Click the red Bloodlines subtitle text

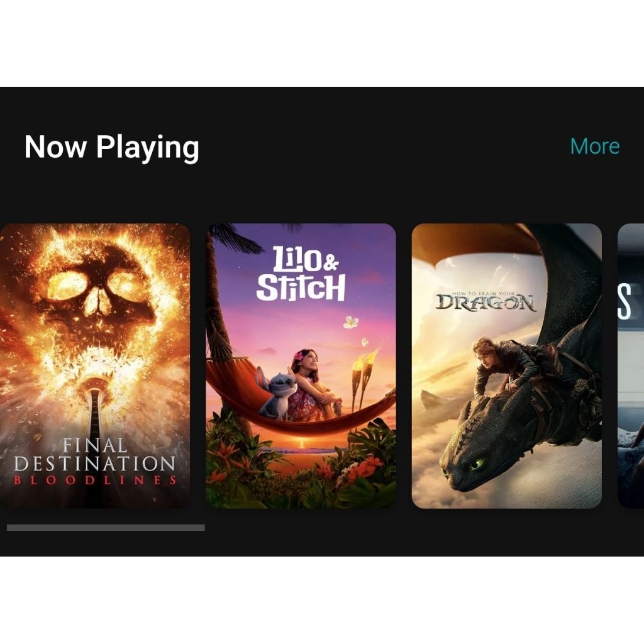point(95,480)
